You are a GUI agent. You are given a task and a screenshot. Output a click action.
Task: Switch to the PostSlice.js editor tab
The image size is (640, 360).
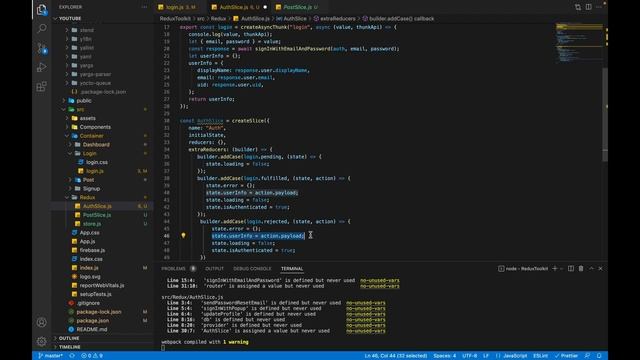point(297,7)
